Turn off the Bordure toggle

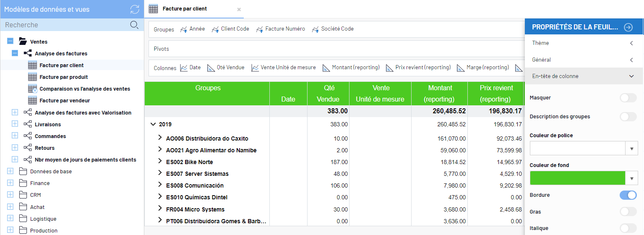(628, 195)
